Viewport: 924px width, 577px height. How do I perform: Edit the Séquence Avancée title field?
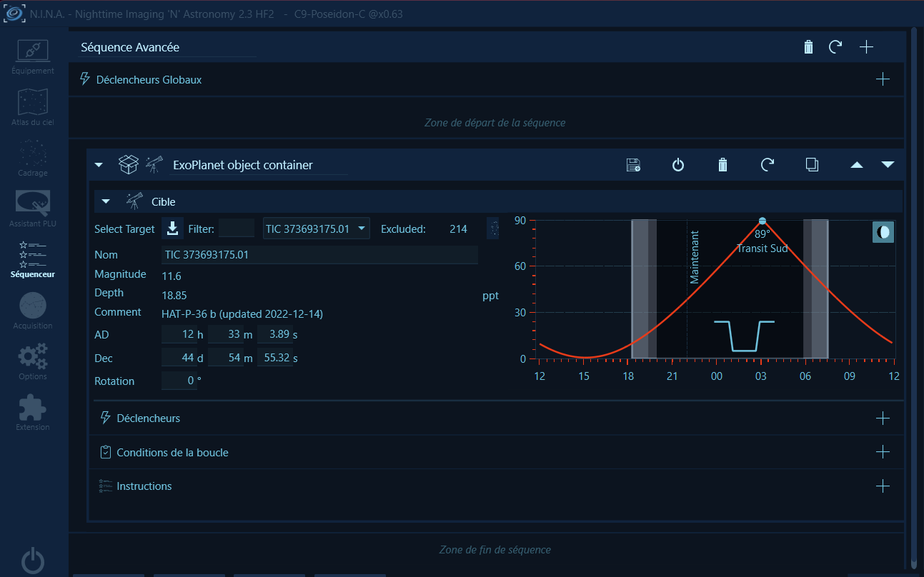point(167,47)
